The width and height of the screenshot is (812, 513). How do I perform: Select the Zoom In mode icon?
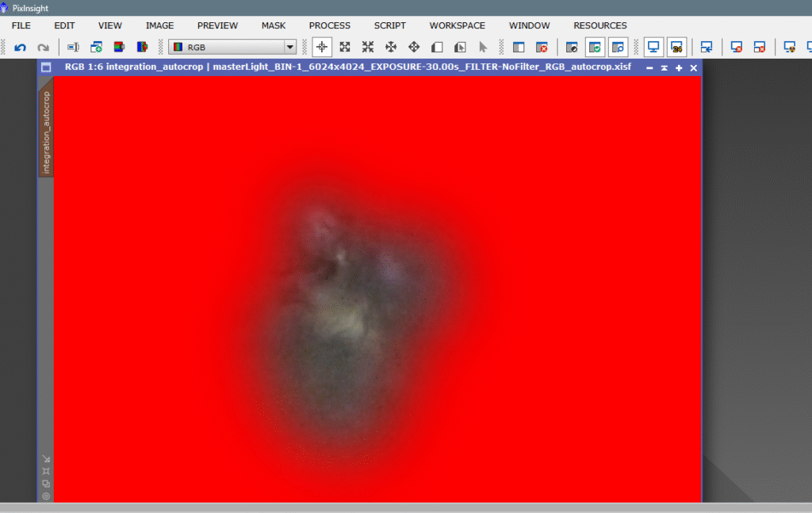(345, 48)
